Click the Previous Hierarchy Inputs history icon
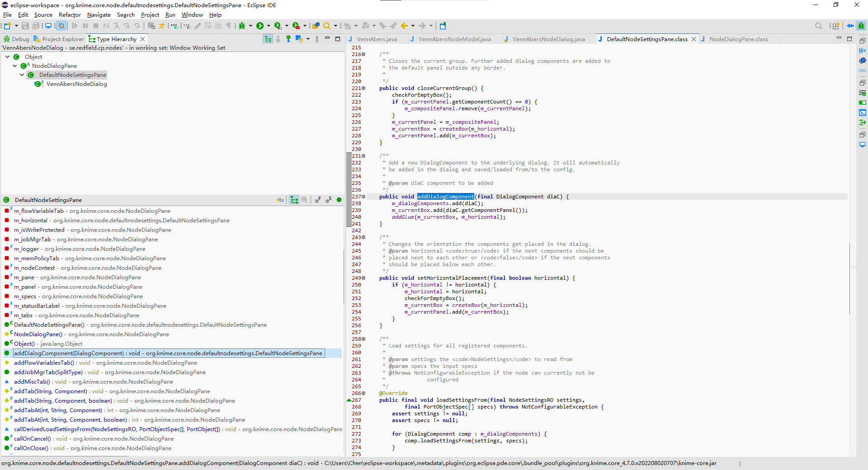868x470 pixels. pyautogui.click(x=299, y=39)
